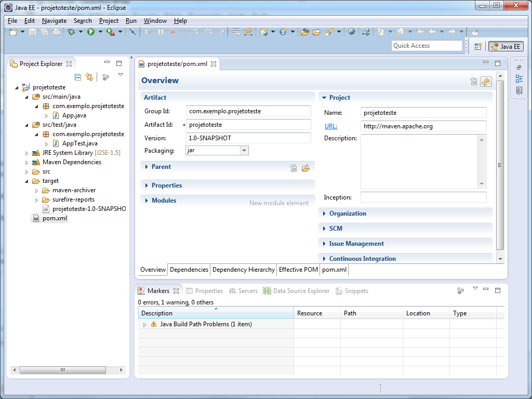The height and width of the screenshot is (399, 532).
Task: Expand the Maven Dependencies node
Action: pos(27,163)
